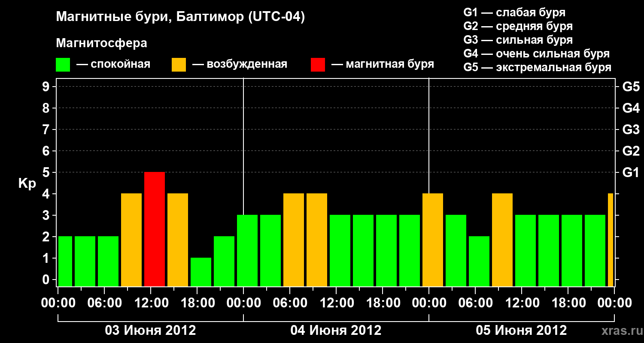Click the green bar at 12:00 on 04 June
This screenshot has width=644, height=343.
coord(340,250)
